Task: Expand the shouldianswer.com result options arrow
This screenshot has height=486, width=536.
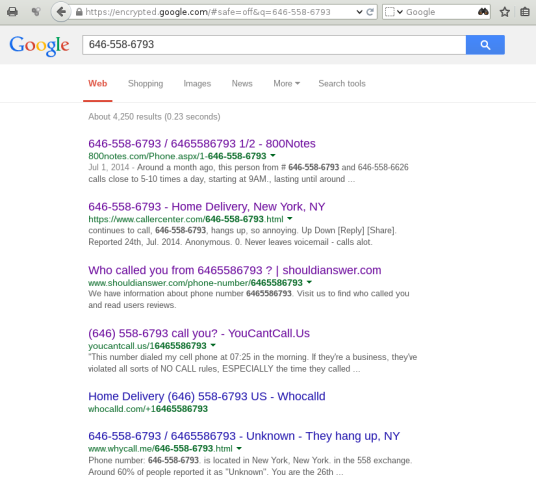Action: tap(309, 282)
